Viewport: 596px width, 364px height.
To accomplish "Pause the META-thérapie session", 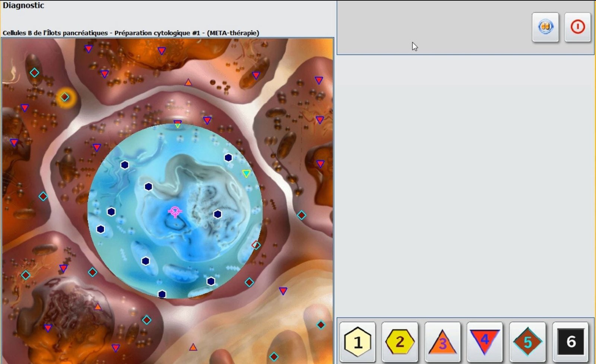I will [x=545, y=27].
